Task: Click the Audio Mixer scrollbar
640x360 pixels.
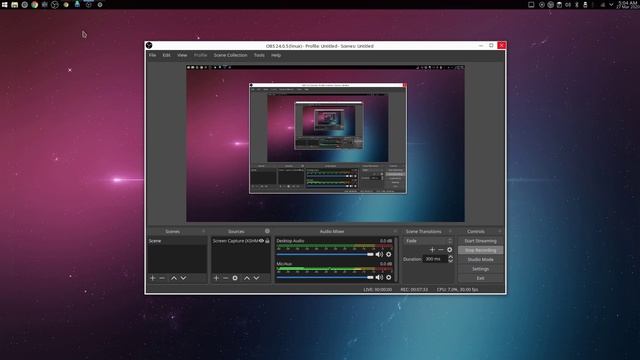Action: [396, 260]
